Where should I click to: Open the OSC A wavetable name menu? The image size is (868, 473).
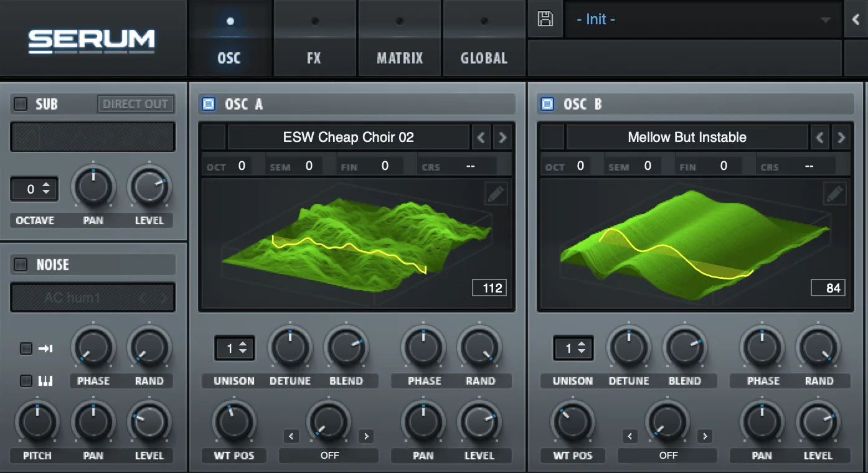coord(349,138)
